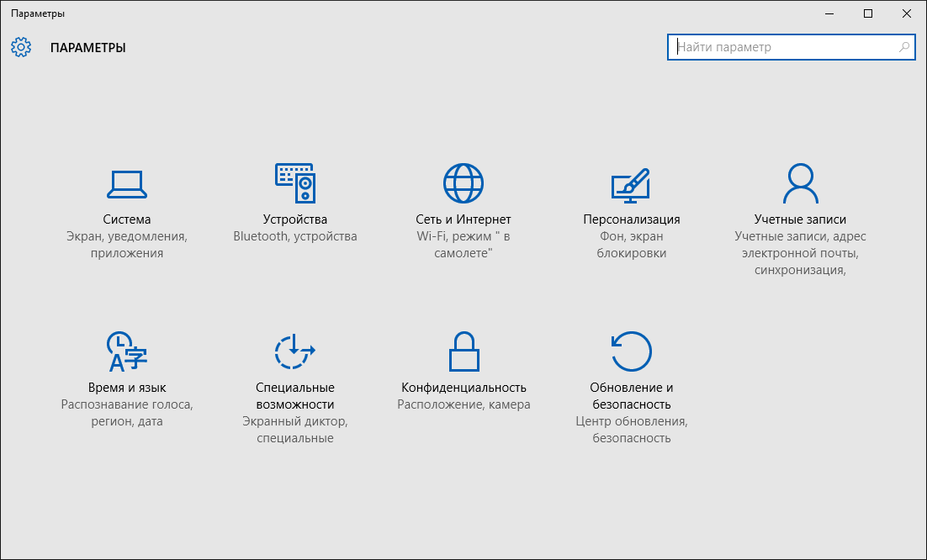Viewport: 927px width, 560px height.
Task: Click the Распознавание голоса, регион, дата description
Action: [x=127, y=413]
